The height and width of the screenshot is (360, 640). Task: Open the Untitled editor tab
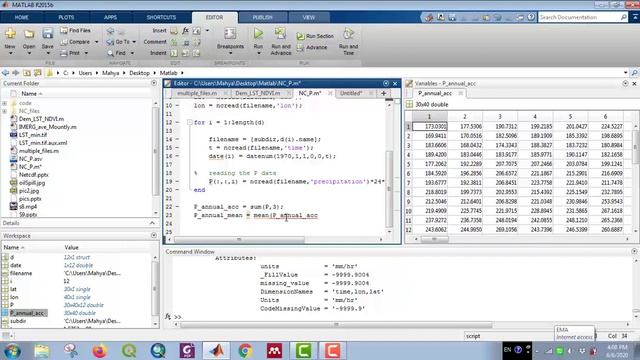pos(351,93)
